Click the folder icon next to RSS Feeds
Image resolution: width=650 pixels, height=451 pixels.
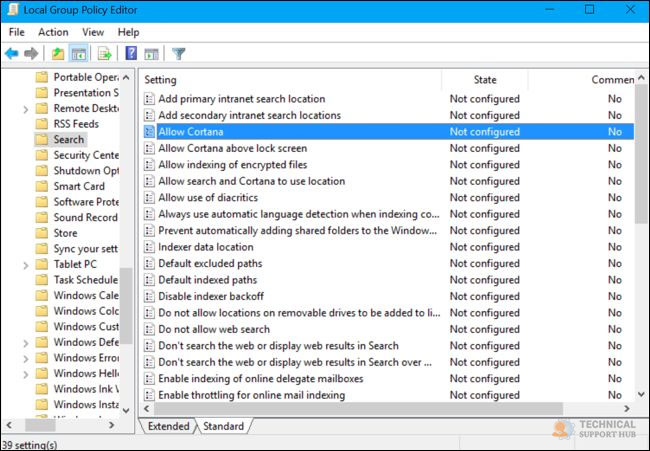pyautogui.click(x=42, y=124)
